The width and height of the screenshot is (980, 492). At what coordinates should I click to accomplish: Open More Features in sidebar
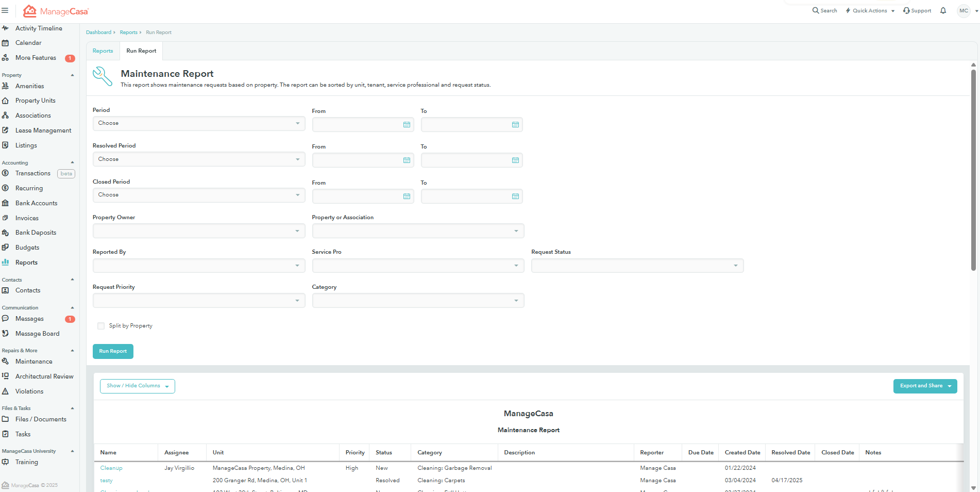(36, 58)
